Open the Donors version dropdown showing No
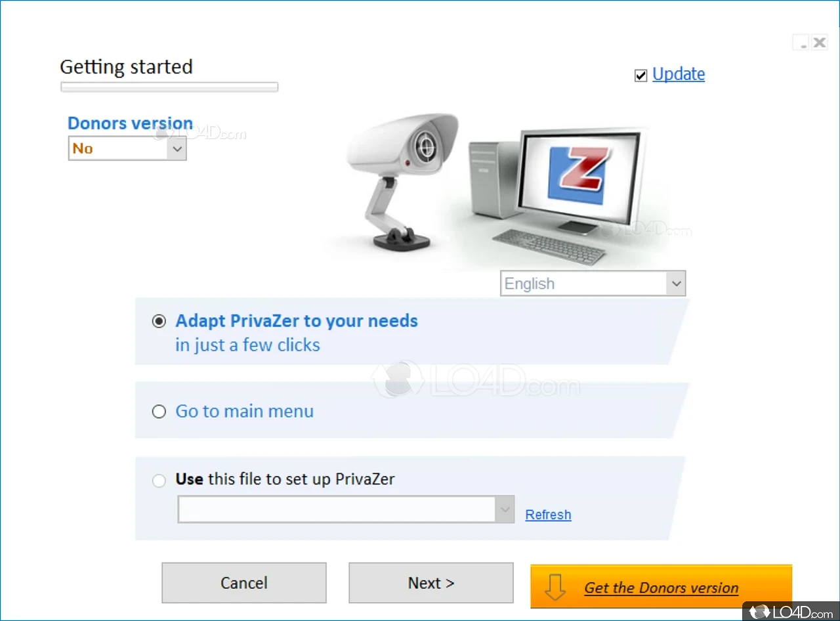840x621 pixels. (x=127, y=148)
